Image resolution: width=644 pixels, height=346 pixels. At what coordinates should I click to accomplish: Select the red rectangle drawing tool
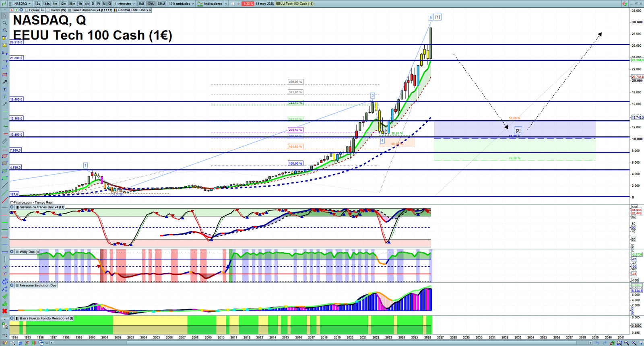coord(4,74)
